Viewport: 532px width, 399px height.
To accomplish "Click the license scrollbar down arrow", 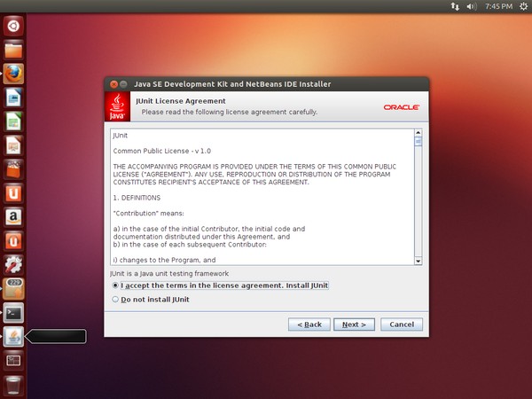I will (x=419, y=261).
